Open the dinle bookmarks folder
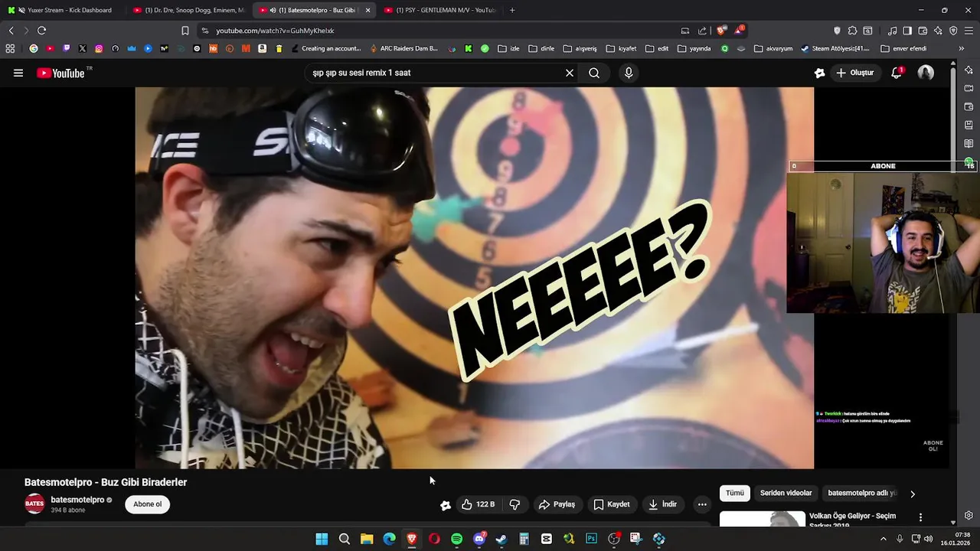Screen dimensions: 980x551 tap(541, 48)
